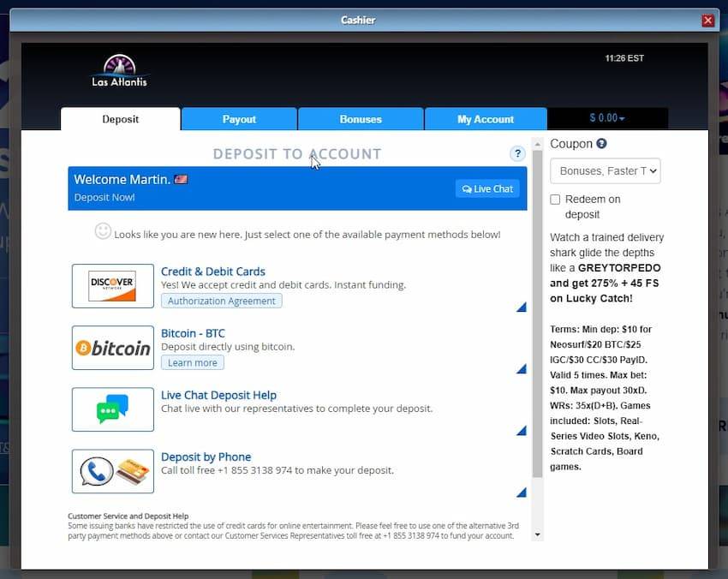Choose the Deposit by Phone icon
This screenshot has height=579, width=728.
[112, 471]
